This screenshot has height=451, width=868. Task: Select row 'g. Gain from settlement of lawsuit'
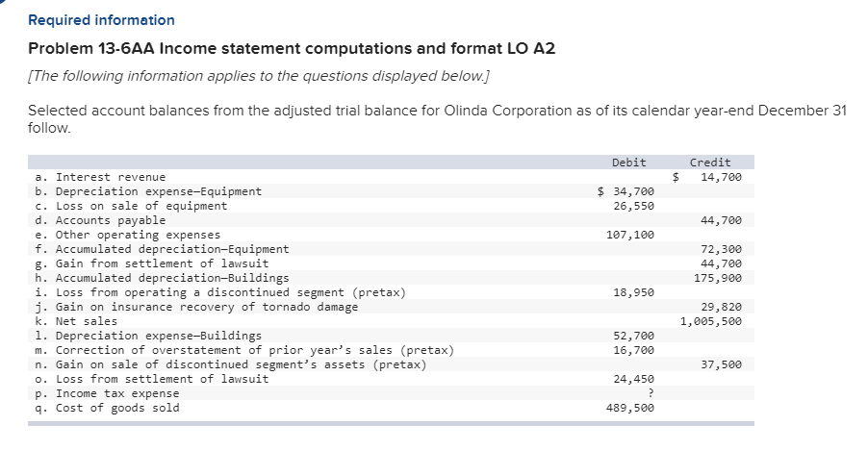tap(391, 263)
